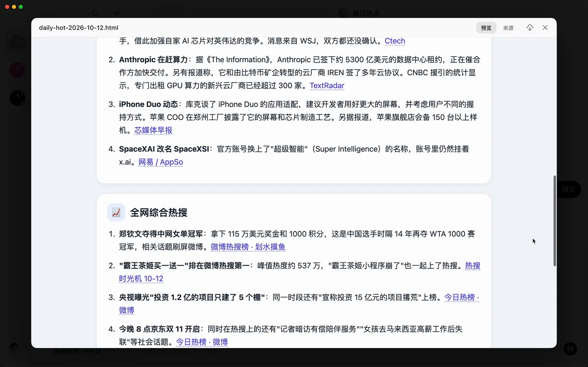Viewport: 588px width, 367px height.
Task: Click the preview panel vertical scrollbar
Action: 554,221
